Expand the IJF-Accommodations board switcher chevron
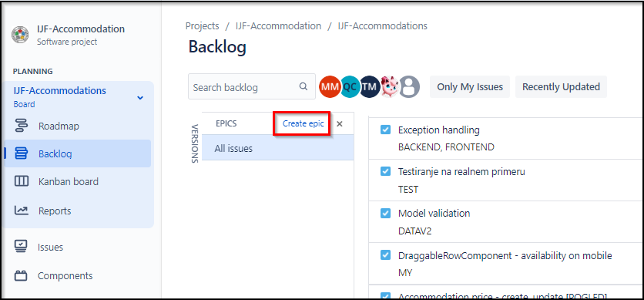The image size is (644, 300). point(140,98)
